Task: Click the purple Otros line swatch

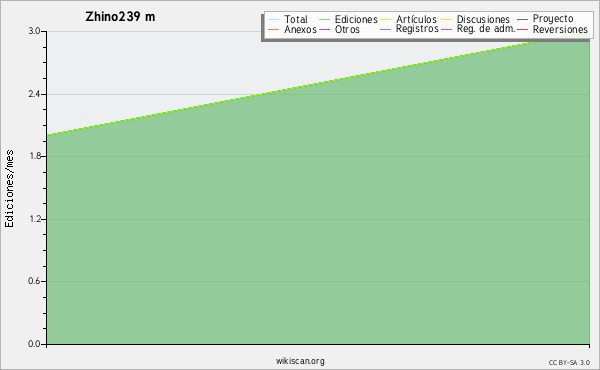Action: 324,29
